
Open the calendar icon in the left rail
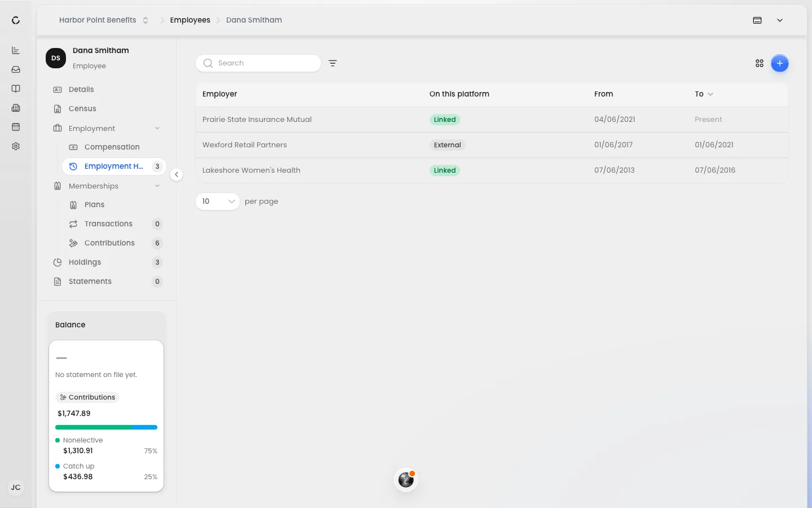click(x=16, y=127)
